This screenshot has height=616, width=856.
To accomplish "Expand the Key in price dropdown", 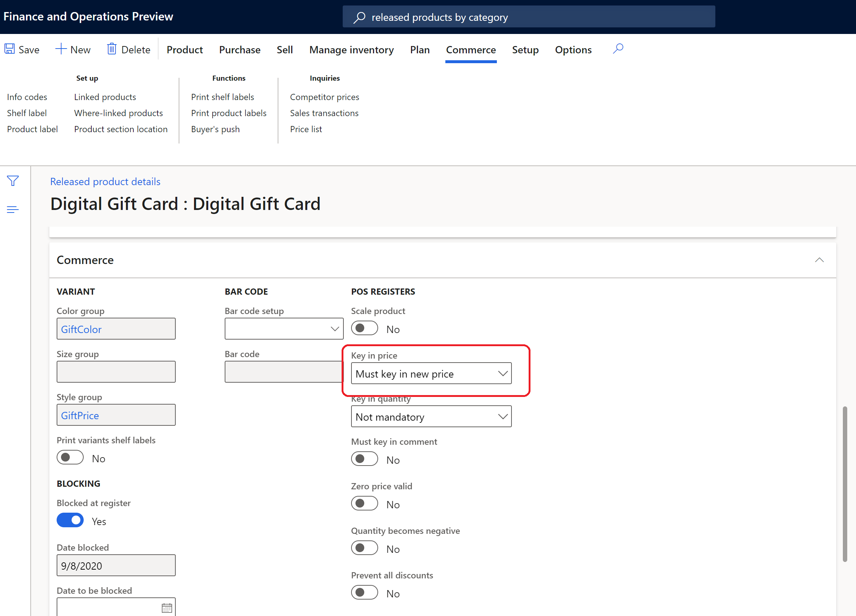I will [503, 373].
